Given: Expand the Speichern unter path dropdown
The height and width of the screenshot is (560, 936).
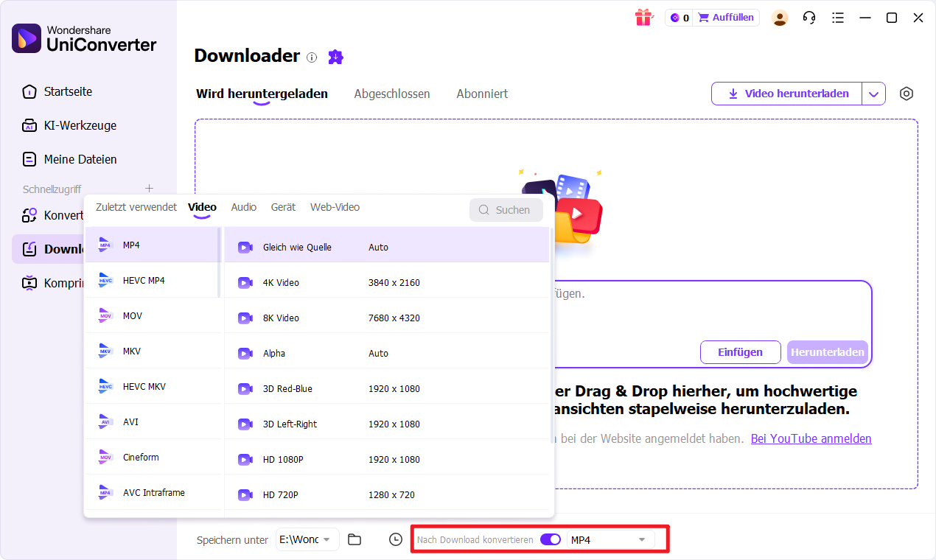Looking at the screenshot, I should pyautogui.click(x=326, y=539).
